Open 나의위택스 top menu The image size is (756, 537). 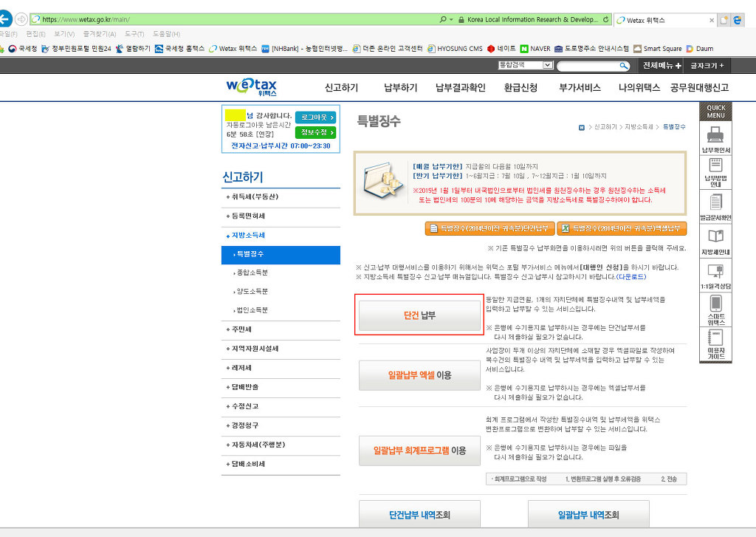(639, 88)
